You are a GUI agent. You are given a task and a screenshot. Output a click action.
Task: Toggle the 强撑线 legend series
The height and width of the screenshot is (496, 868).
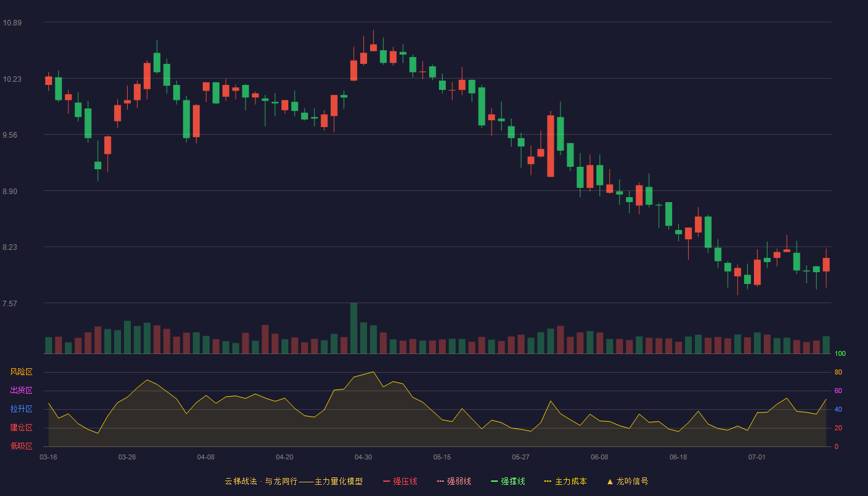pyautogui.click(x=508, y=481)
